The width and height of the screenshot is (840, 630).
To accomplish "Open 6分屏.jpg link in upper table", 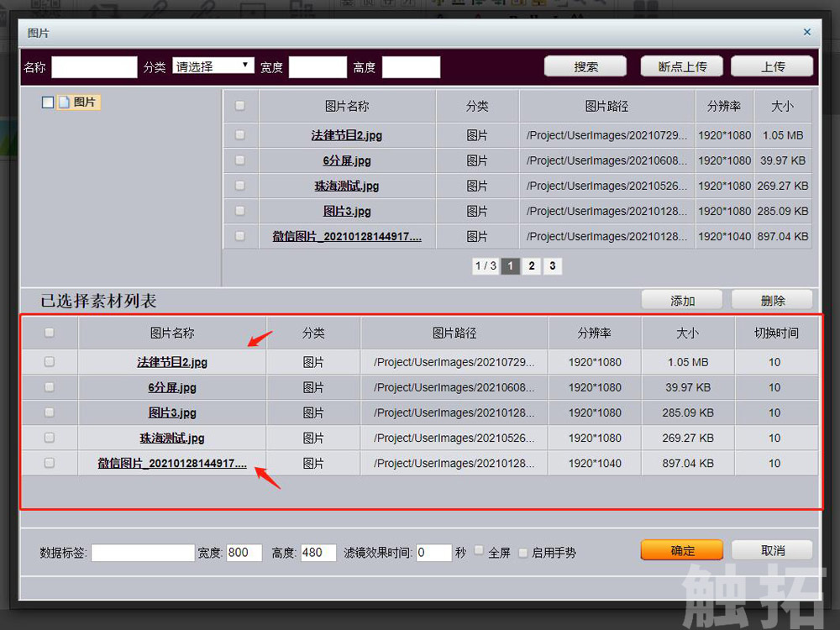I will click(347, 160).
